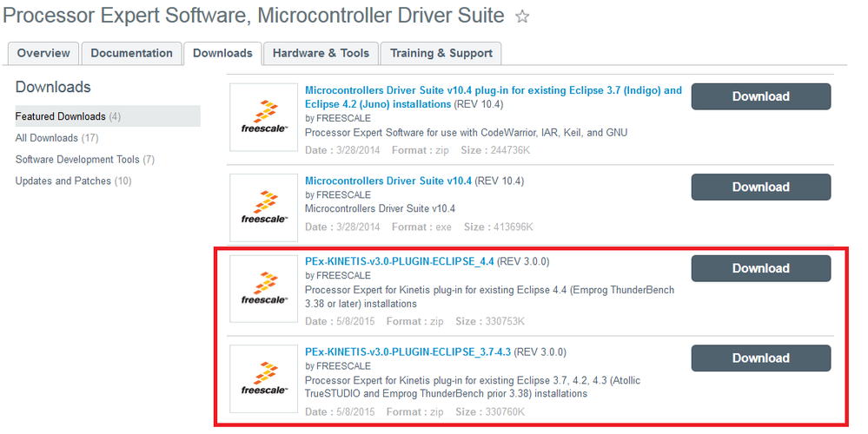Click description mentioning CodeWarrior, IAR, Keil, GNU
The height and width of the screenshot is (434, 868).
466,133
